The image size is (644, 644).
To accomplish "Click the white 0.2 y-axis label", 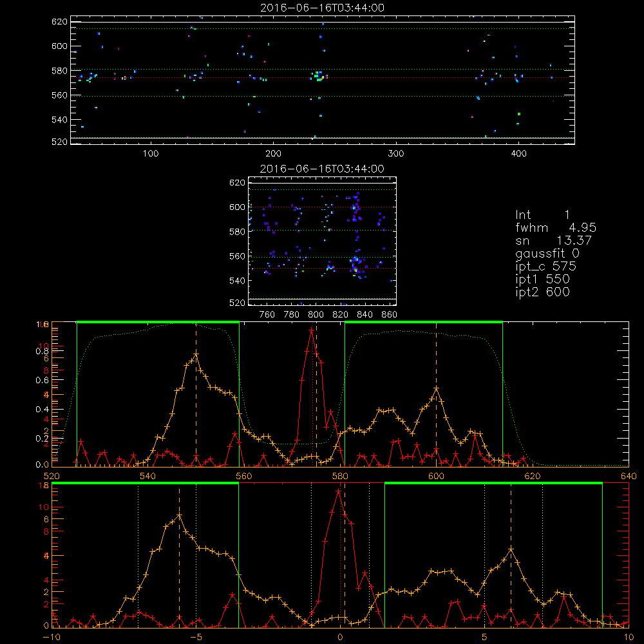I will tap(43, 439).
